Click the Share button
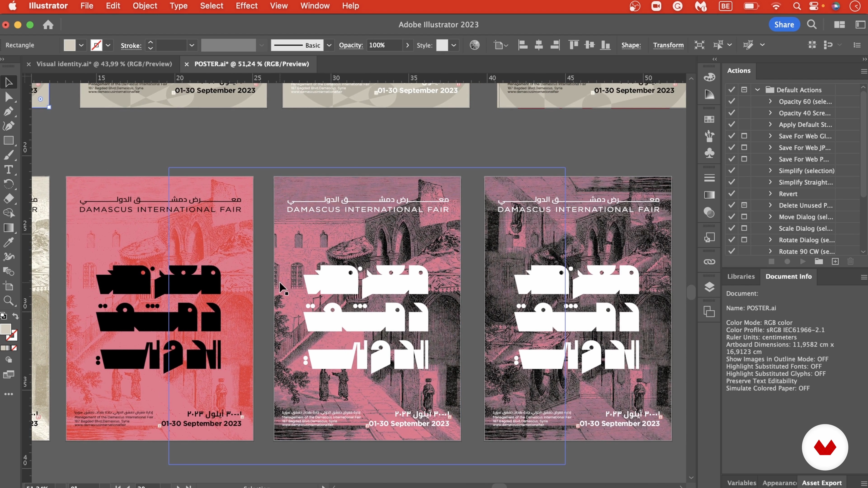868x488 pixels. pos(784,25)
